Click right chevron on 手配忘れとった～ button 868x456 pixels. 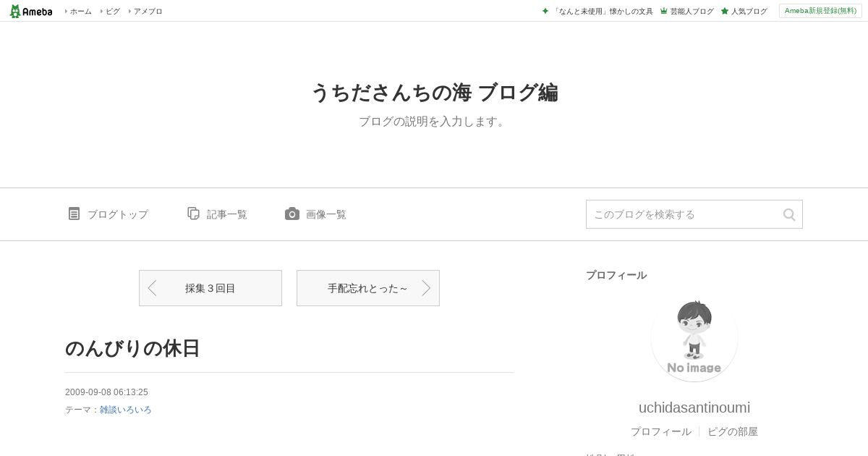click(426, 288)
